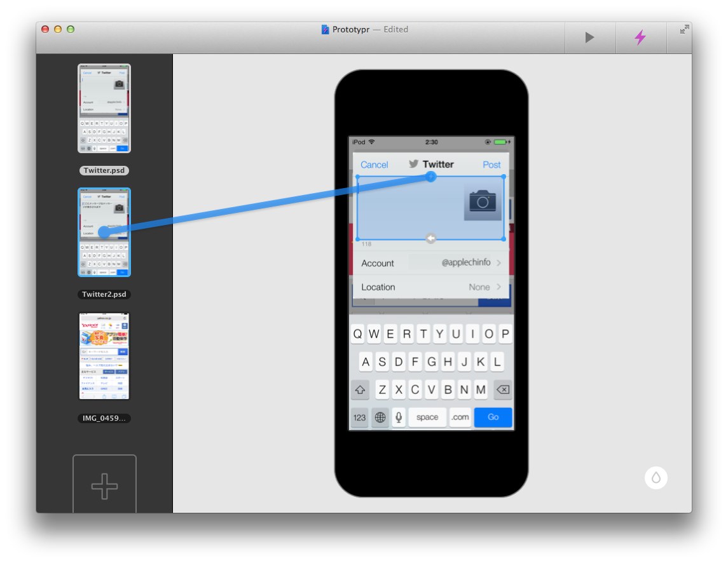
Task: Select the Twitter.psd thumbnail
Action: 104,108
